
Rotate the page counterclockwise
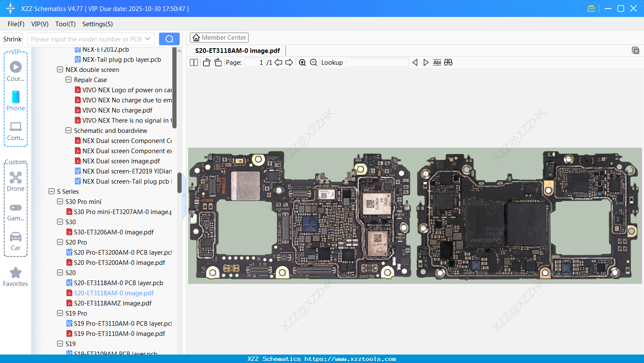click(206, 63)
